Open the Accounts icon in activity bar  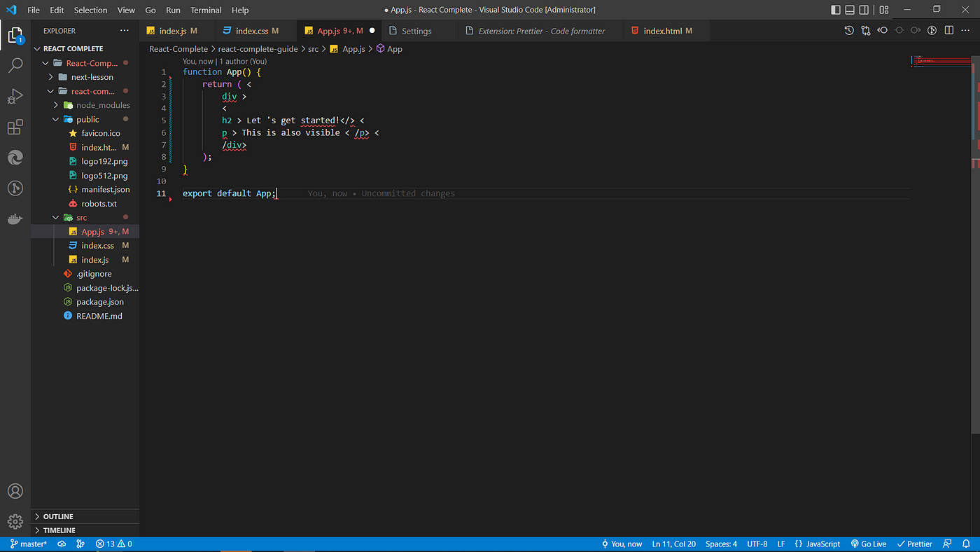point(15,491)
